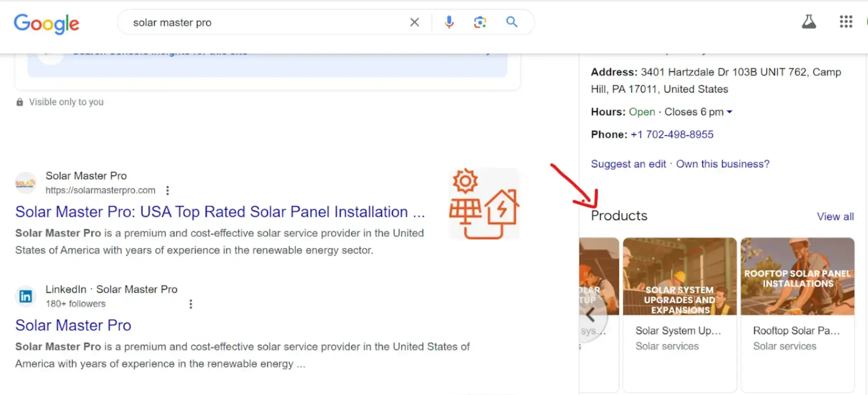Click Own this business link

(723, 164)
